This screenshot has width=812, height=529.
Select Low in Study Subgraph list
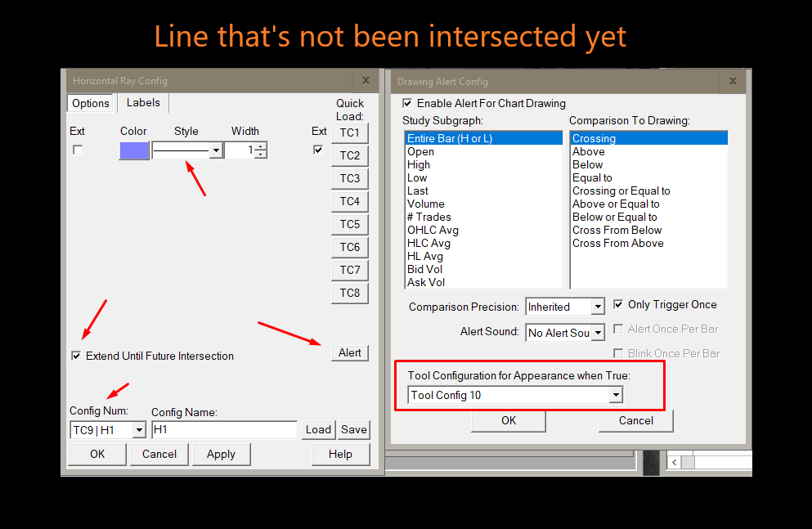[483, 177]
